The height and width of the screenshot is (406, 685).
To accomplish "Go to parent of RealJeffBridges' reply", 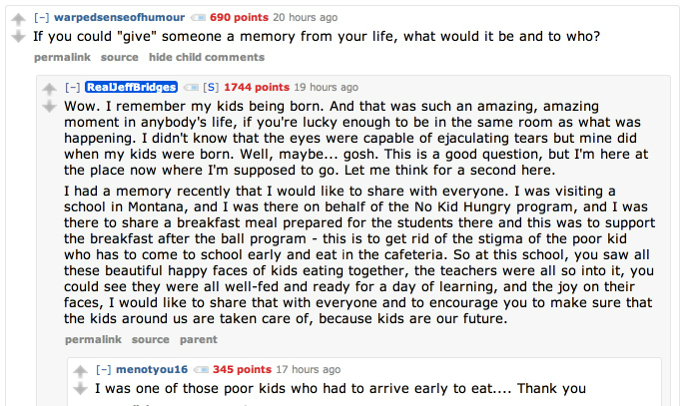I will tap(198, 340).
